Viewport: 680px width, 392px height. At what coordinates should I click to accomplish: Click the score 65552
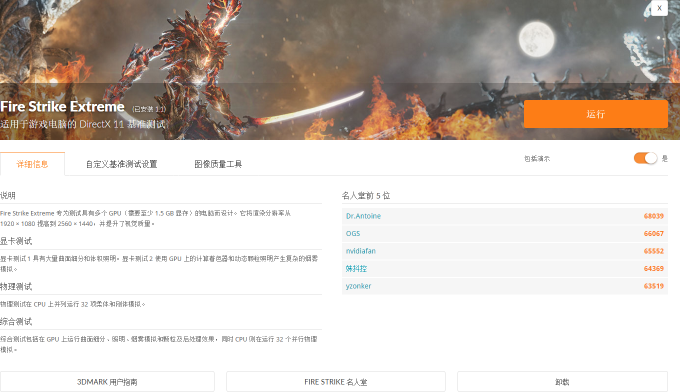pos(654,251)
